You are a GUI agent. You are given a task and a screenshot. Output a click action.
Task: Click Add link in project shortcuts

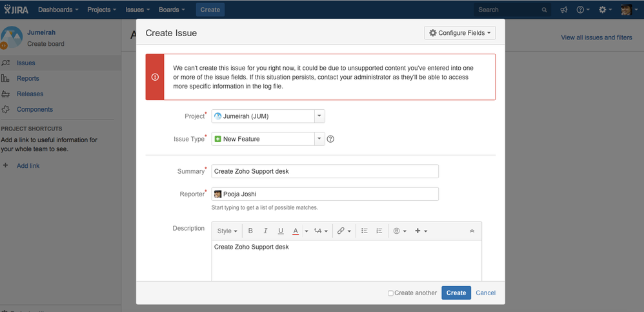point(28,165)
